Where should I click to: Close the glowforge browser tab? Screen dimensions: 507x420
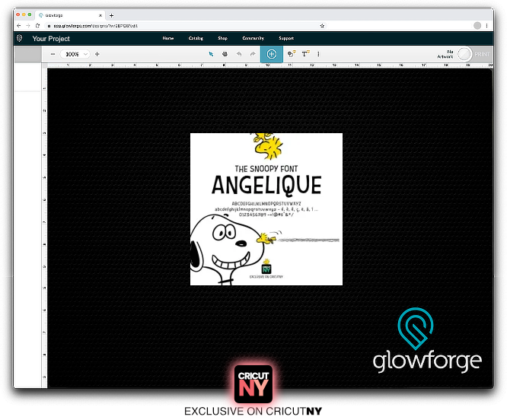tap(100, 15)
